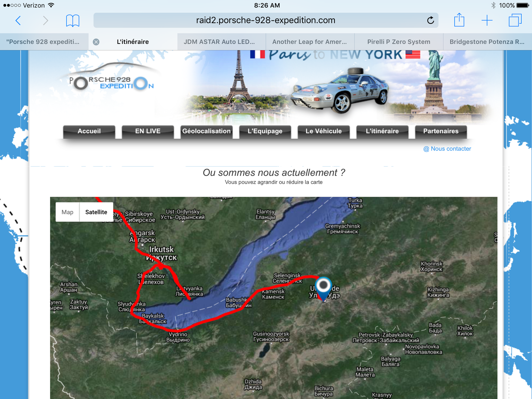Screen dimensions: 532x399
Task: Open the Partenaires menu
Action: 441,131
